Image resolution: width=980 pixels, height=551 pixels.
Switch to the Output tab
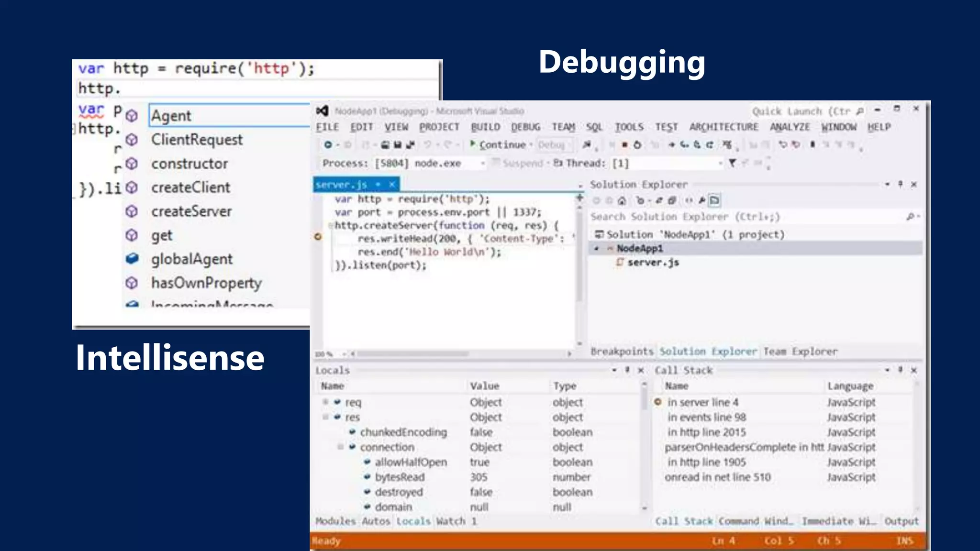coord(902,521)
